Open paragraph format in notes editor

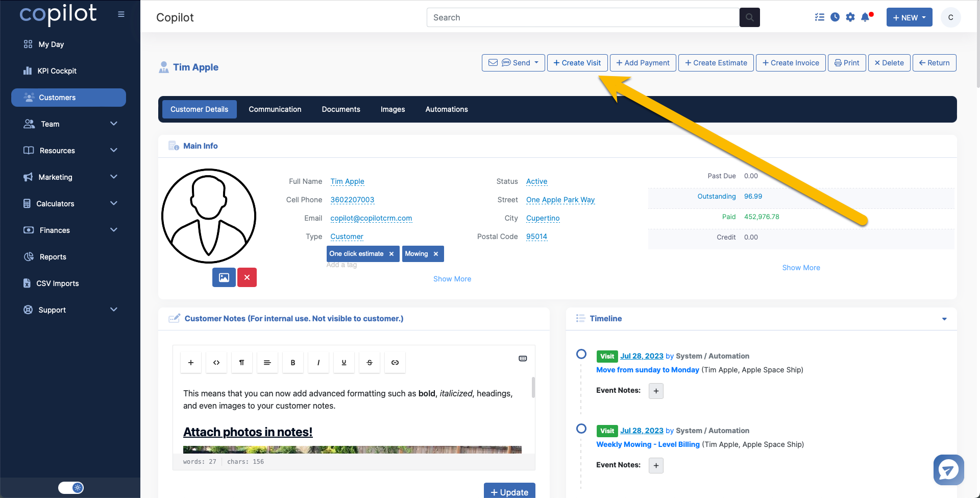point(242,363)
